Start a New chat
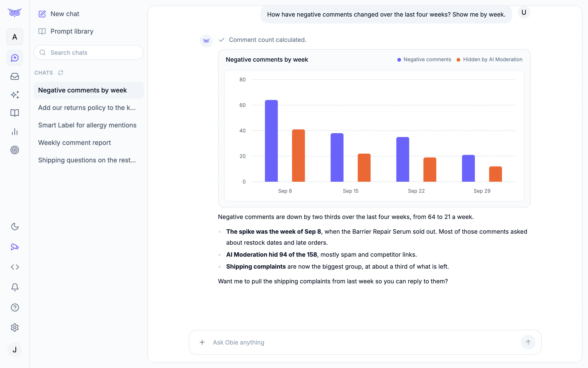 (59, 14)
